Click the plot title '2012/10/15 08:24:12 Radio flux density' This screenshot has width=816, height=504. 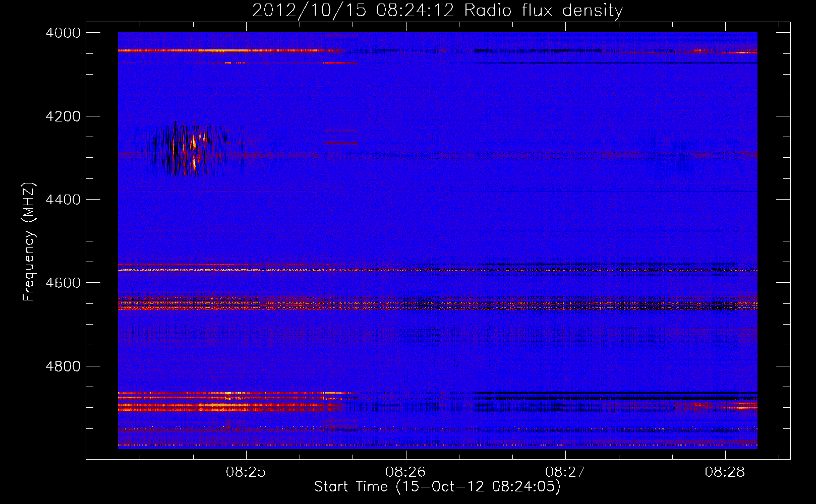(437, 11)
